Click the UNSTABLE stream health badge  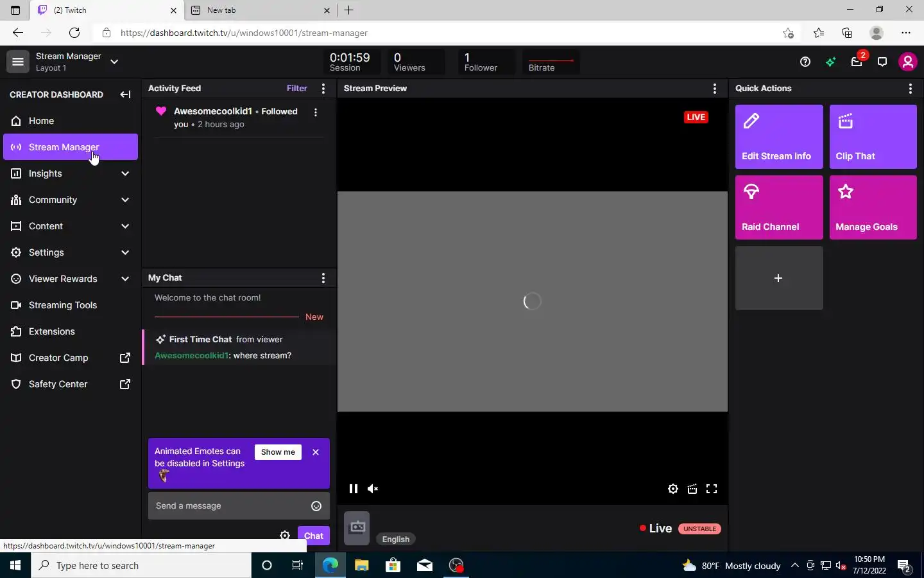(x=699, y=529)
